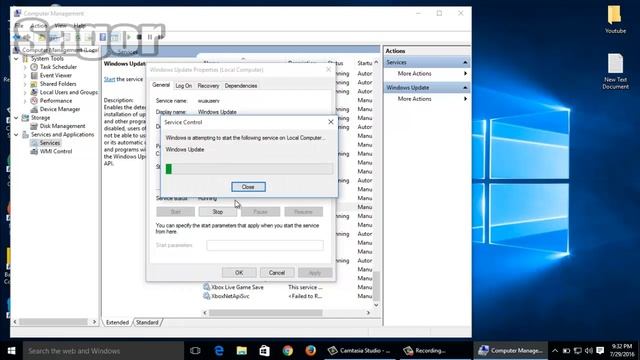The image size is (640, 360).
Task: Expand the Event Viewer tree node
Action: click(25, 76)
